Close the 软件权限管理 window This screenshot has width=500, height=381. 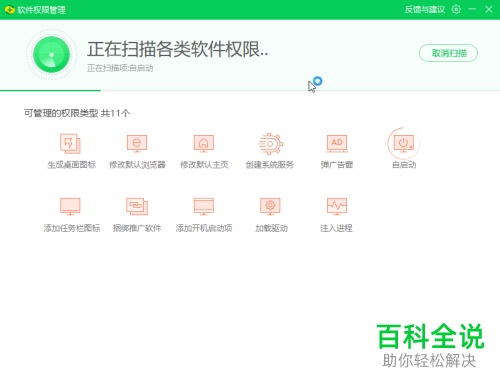(489, 9)
